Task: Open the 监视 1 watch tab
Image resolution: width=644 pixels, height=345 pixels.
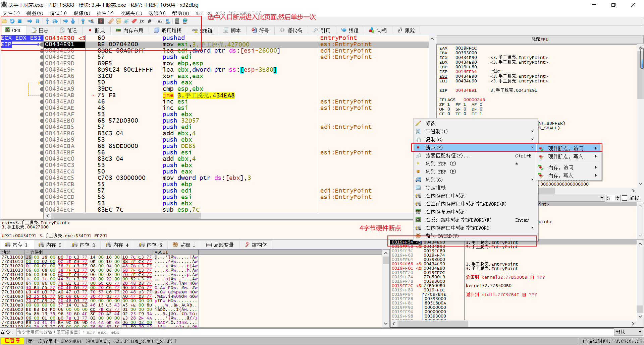Action: (184, 245)
